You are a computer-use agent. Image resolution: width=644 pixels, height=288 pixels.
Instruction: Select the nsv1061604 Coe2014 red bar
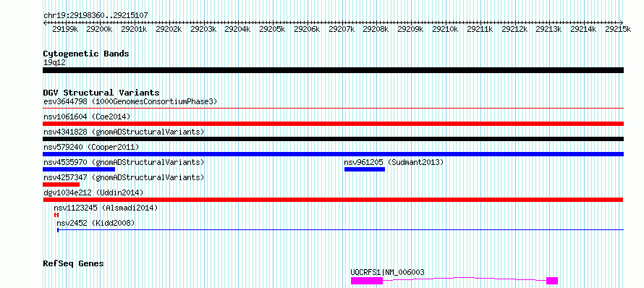[x=333, y=124]
